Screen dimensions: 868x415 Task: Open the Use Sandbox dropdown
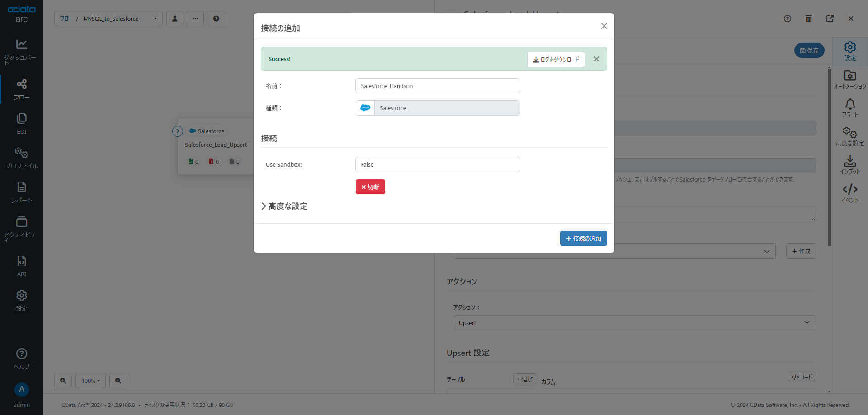click(438, 164)
